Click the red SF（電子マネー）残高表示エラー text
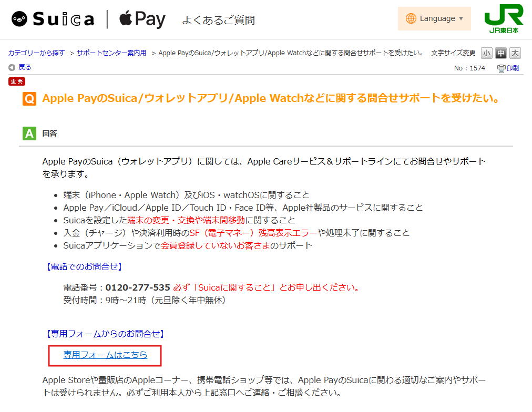The width and height of the screenshot is (532, 412). pyautogui.click(x=253, y=233)
